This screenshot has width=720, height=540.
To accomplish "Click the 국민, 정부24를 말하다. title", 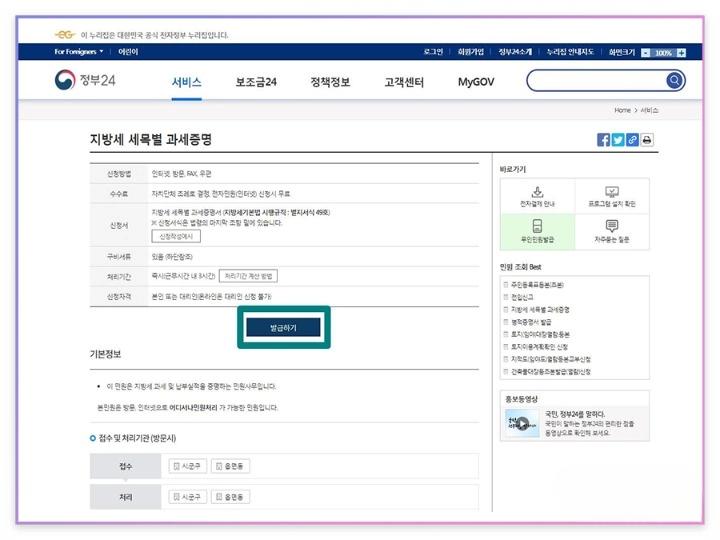I will click(575, 414).
